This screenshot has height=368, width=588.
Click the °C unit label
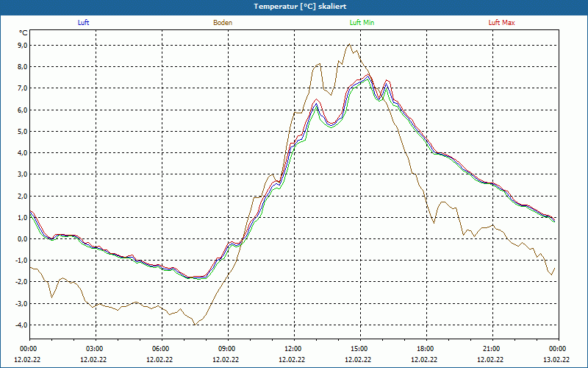[x=24, y=33]
